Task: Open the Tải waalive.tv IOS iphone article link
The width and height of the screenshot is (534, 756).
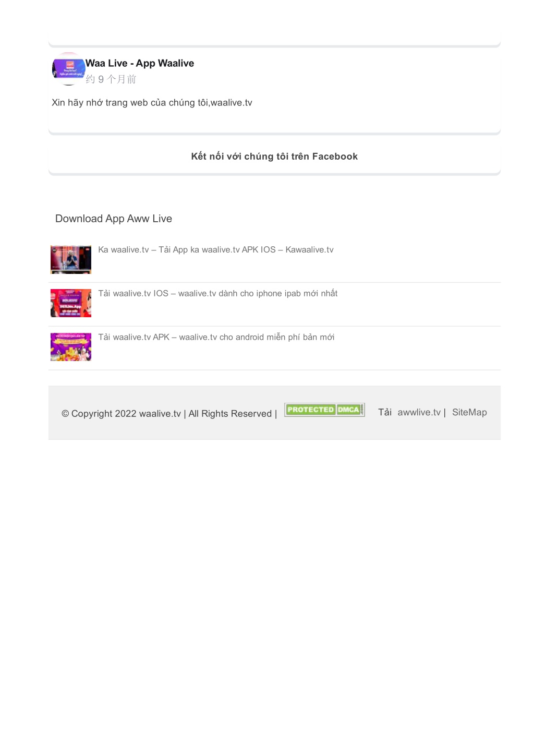Action: [x=218, y=294]
